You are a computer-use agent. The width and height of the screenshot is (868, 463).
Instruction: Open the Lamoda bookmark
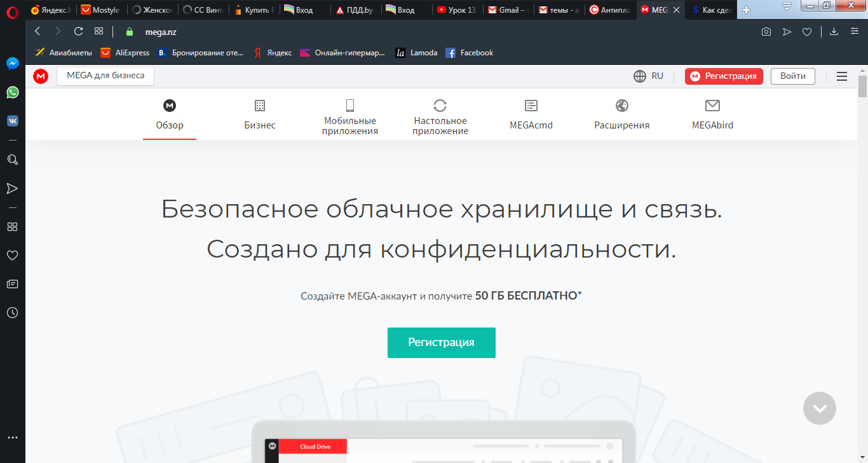click(416, 53)
